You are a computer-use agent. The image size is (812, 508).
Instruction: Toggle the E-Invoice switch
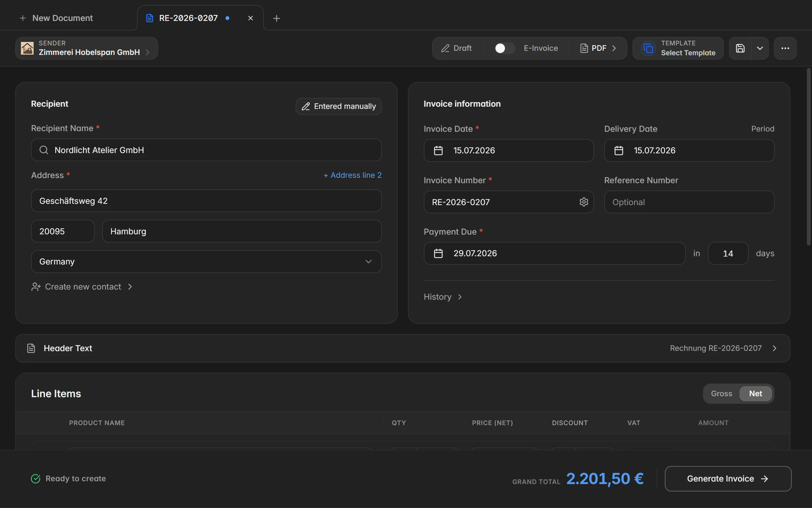504,48
